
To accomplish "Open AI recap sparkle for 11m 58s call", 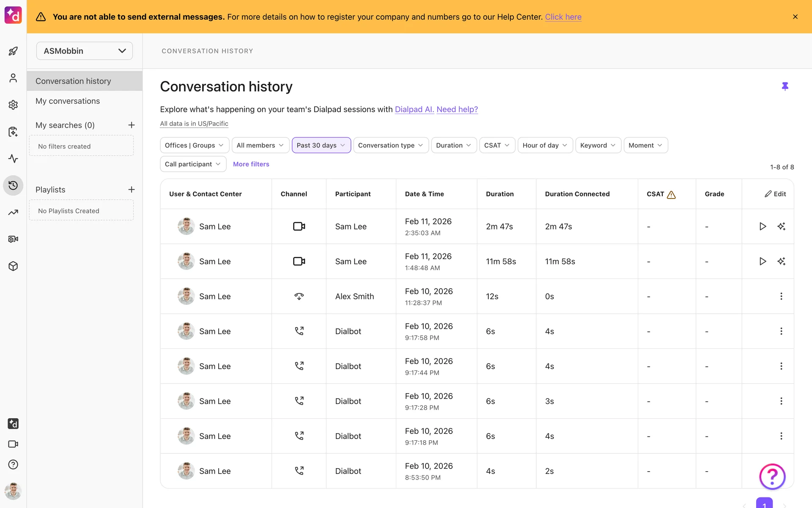I will point(781,262).
